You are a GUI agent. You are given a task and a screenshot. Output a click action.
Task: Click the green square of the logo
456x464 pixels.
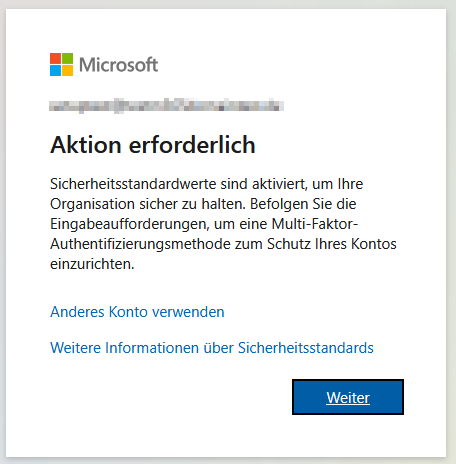click(x=67, y=58)
